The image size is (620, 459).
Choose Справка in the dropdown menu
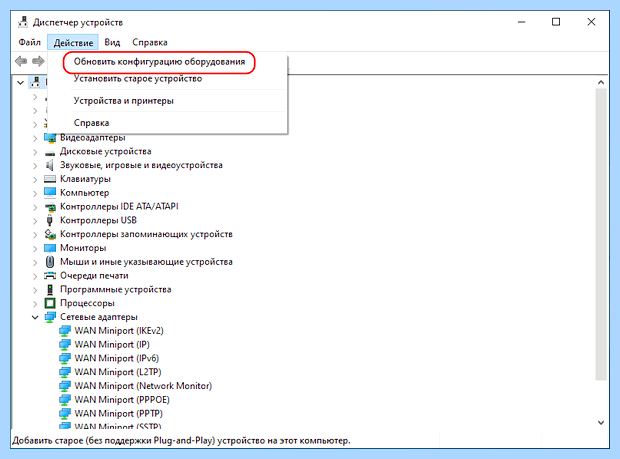tap(91, 123)
